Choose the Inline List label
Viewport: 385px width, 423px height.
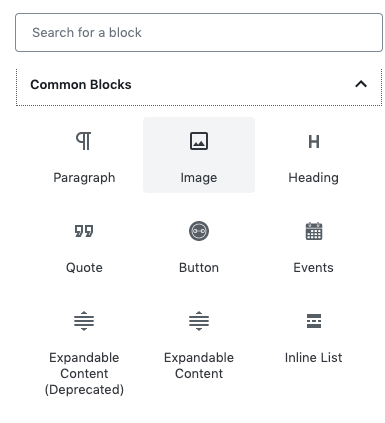(x=313, y=358)
